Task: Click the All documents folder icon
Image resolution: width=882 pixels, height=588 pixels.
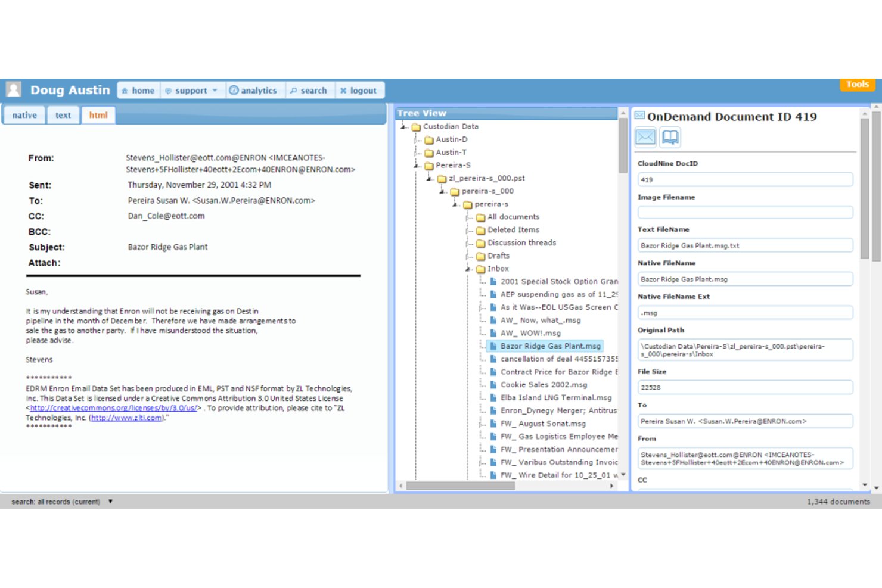Action: [x=481, y=217]
